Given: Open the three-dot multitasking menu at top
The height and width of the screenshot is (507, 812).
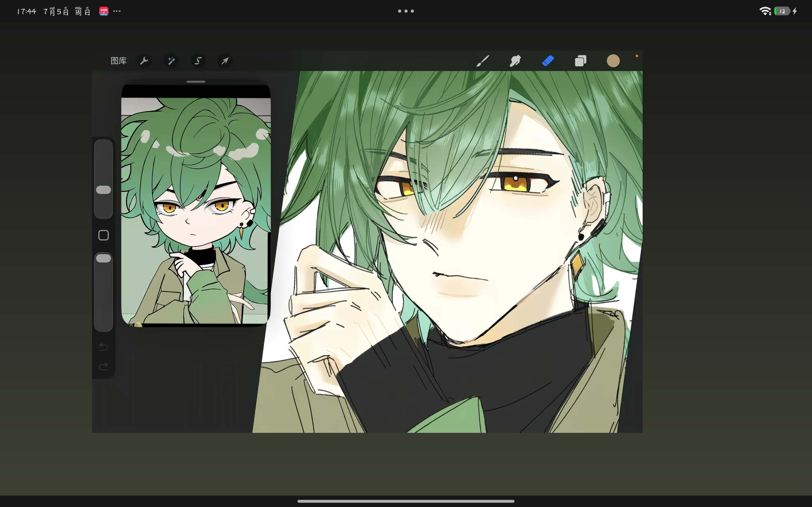Looking at the screenshot, I should point(406,11).
